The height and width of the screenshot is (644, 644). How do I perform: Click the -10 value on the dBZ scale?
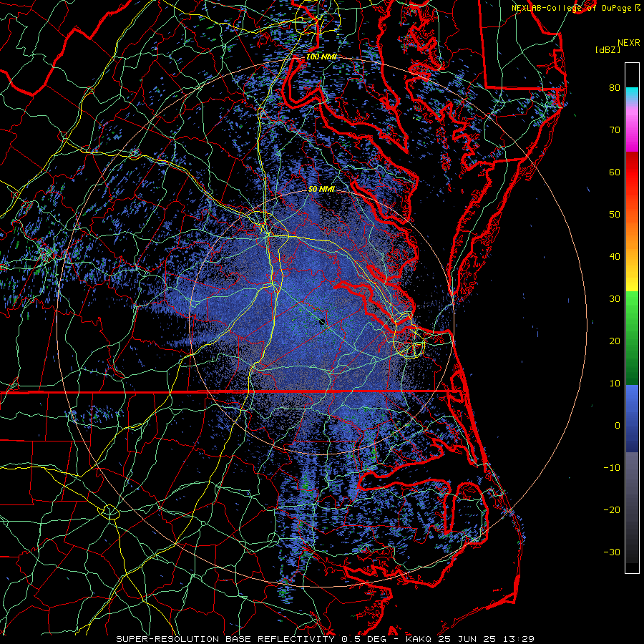(x=612, y=468)
